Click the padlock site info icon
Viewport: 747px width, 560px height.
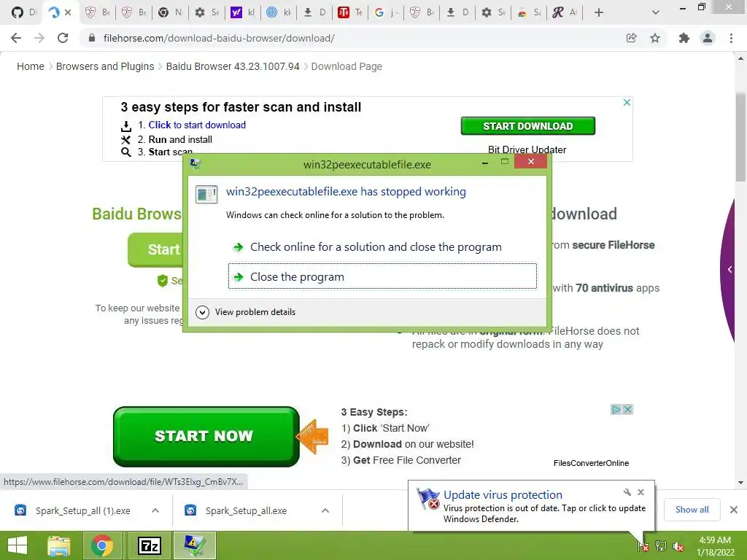click(x=92, y=38)
